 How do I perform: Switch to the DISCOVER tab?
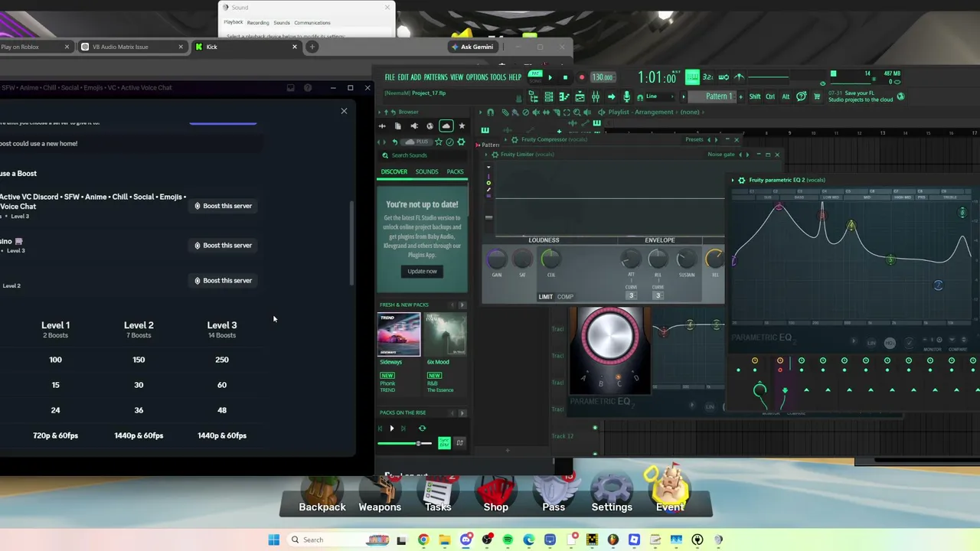(x=394, y=171)
